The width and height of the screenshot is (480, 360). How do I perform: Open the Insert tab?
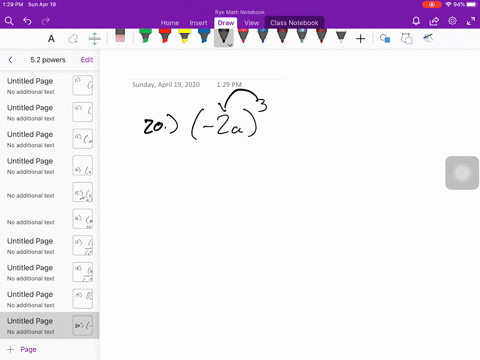(198, 23)
